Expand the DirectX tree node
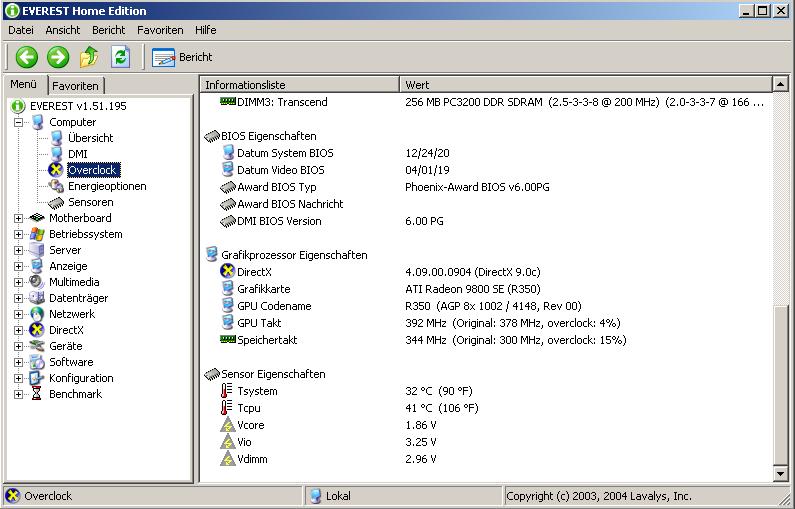The width and height of the screenshot is (795, 509). tap(18, 330)
